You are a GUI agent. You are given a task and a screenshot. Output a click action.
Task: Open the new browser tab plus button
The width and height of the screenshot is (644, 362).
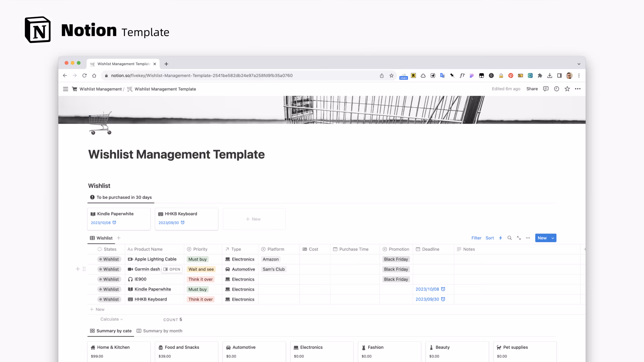point(166,64)
